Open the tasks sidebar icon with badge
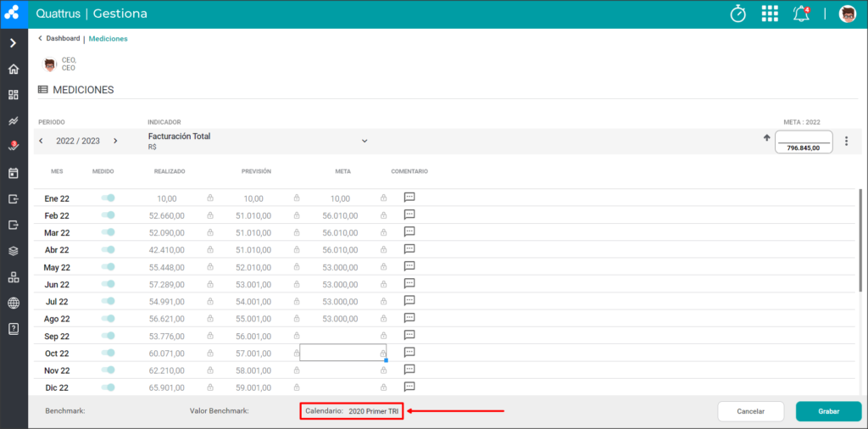The height and width of the screenshot is (429, 868). click(x=14, y=147)
